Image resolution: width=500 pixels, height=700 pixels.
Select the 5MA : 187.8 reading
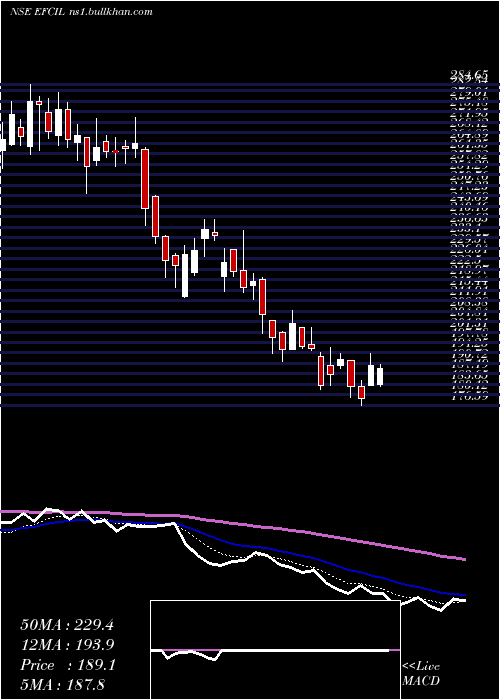pyautogui.click(x=62, y=684)
